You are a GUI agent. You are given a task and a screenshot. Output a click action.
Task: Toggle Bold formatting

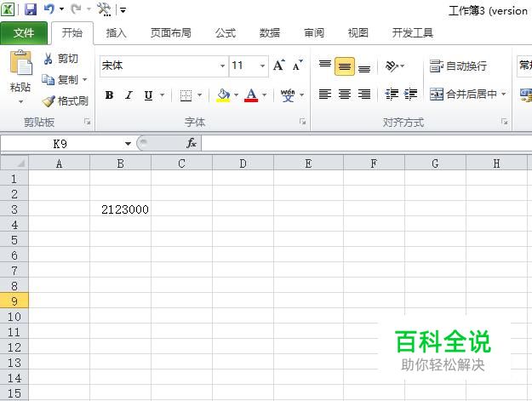pyautogui.click(x=109, y=95)
